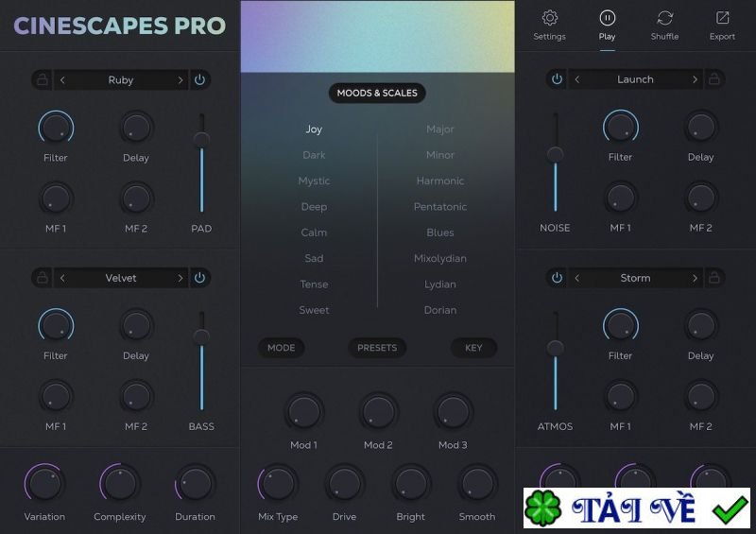Choose the Pentatonic scale
The height and width of the screenshot is (534, 756).
(x=440, y=207)
